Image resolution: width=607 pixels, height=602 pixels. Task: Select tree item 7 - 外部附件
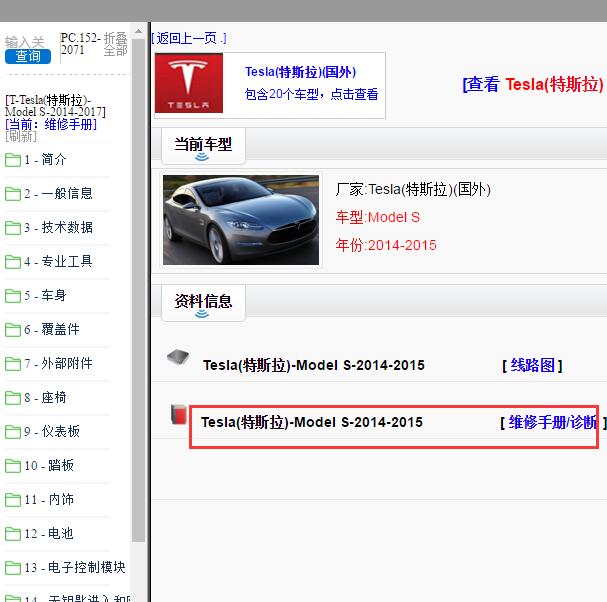pos(58,364)
